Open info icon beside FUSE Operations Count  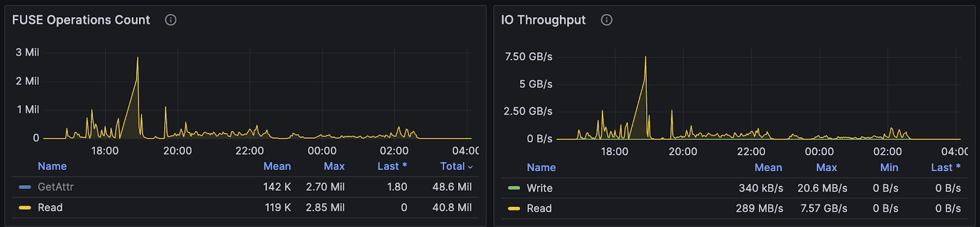coord(171,20)
